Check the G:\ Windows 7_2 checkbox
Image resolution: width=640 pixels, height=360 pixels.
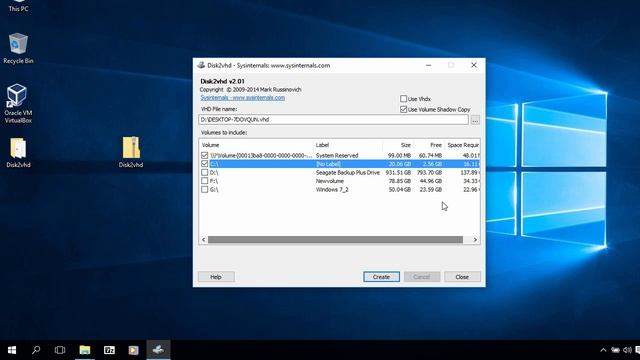coord(204,189)
